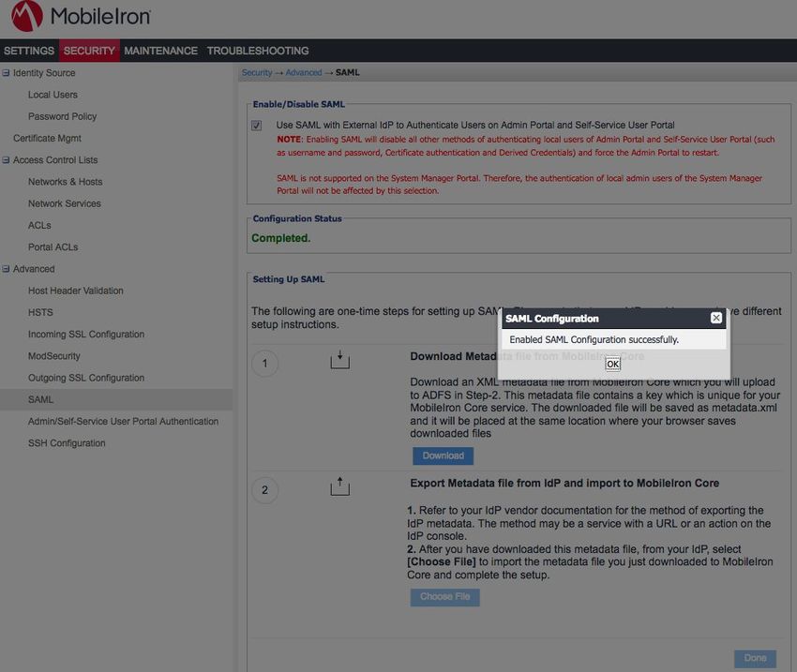The height and width of the screenshot is (672, 797).
Task: Click the 'Setting Up SAML' heading
Action: click(289, 279)
